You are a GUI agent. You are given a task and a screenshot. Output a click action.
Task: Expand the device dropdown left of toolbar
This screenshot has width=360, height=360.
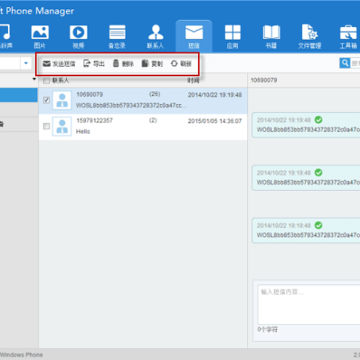26,63
